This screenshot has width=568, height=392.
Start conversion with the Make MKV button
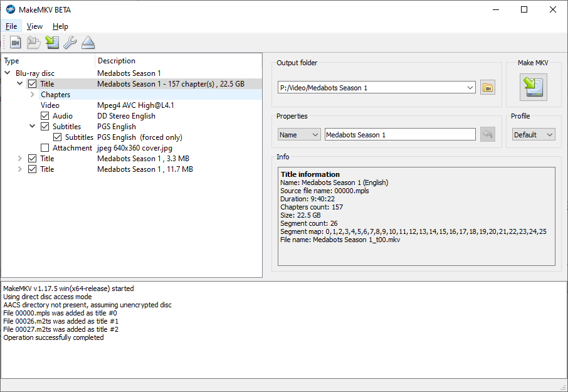click(x=534, y=87)
